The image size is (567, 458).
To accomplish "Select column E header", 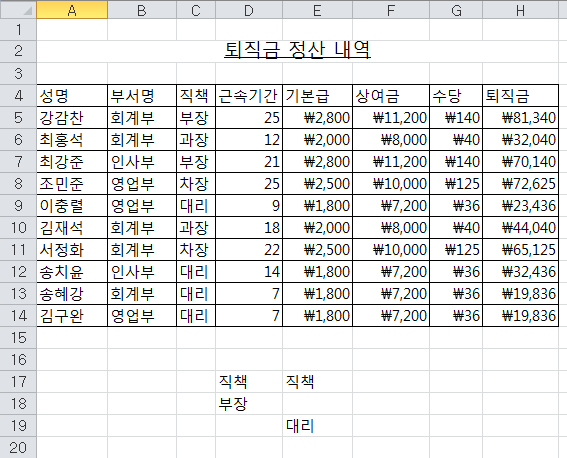I will pos(317,10).
